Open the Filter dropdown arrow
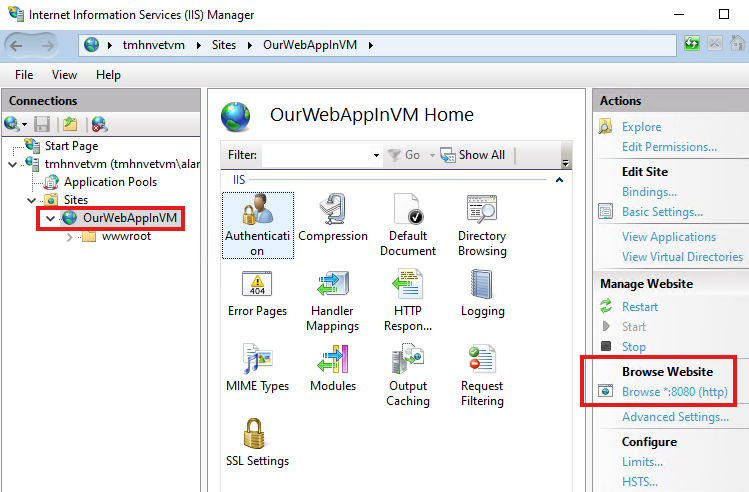Image resolution: width=749 pixels, height=492 pixels. pos(376,155)
